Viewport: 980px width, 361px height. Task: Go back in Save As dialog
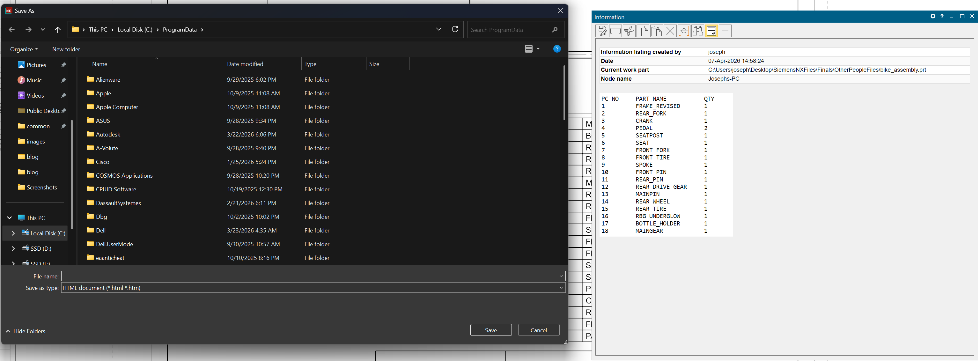[x=11, y=30]
